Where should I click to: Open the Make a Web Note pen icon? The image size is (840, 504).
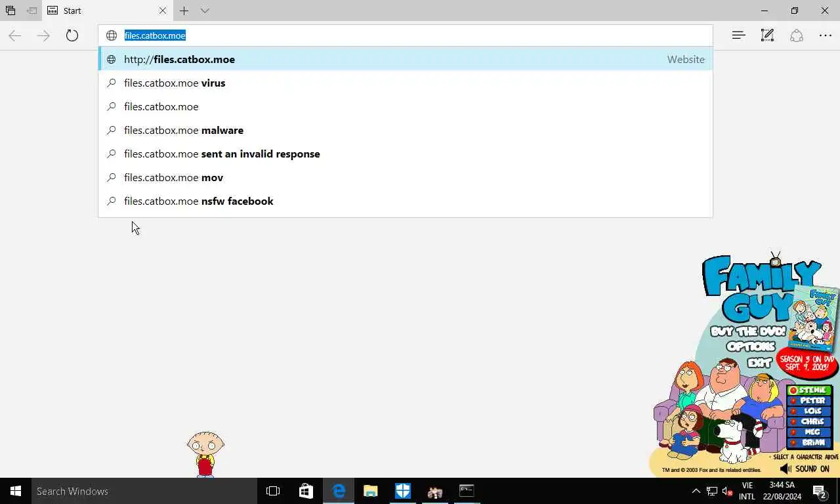(767, 35)
